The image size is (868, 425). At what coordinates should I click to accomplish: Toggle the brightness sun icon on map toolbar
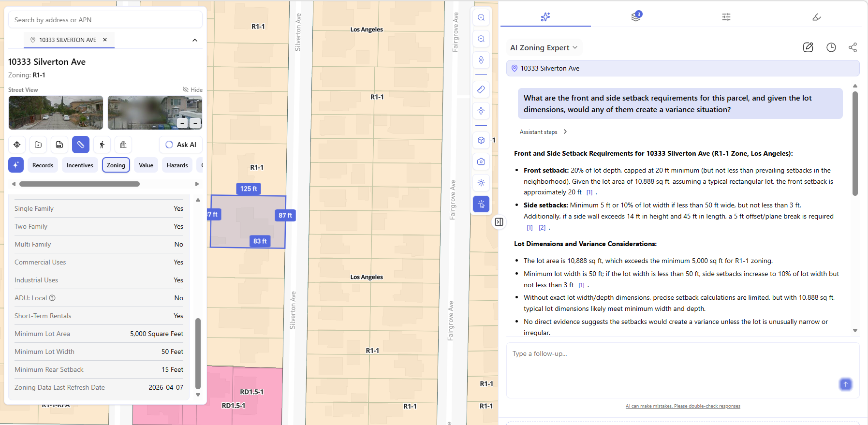(481, 183)
